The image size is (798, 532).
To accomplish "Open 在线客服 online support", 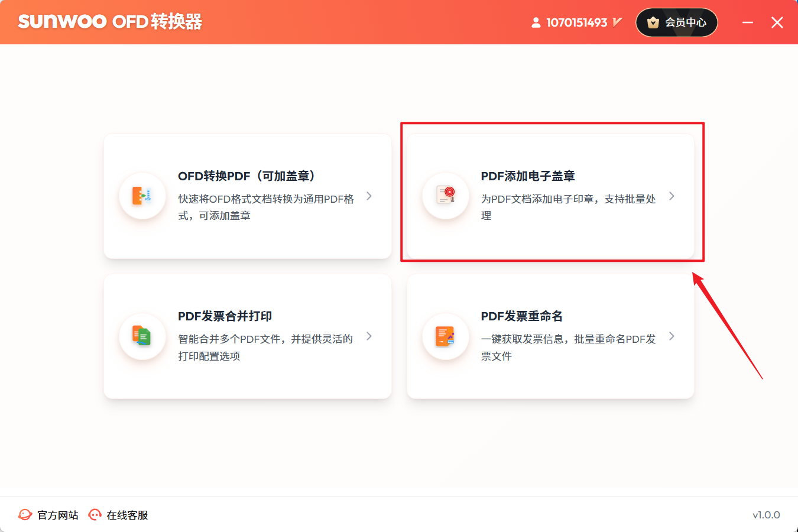I will coord(118,515).
